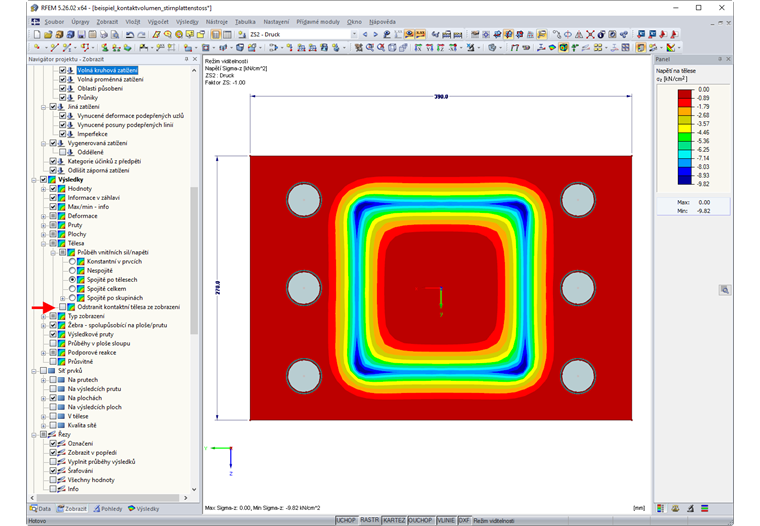Click the navigator horizontal scrollbar right arrow
760x526 pixels.
[x=185, y=497]
